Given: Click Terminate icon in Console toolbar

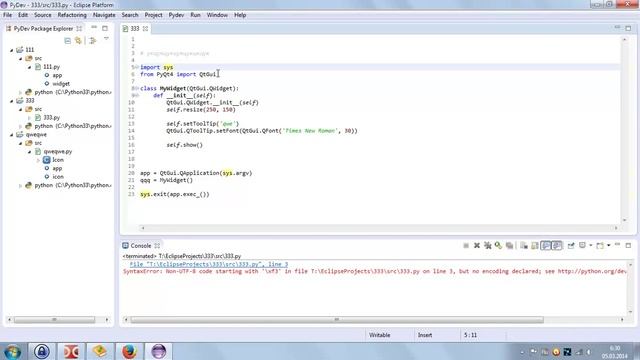Looking at the screenshot, I should (x=466, y=246).
